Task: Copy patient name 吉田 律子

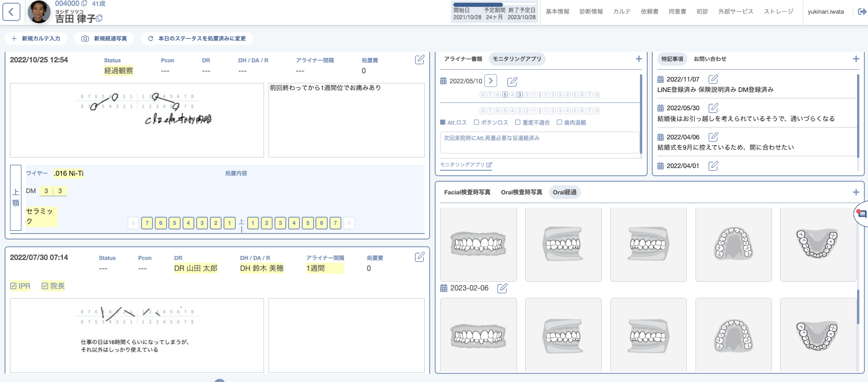Action: pos(100,19)
